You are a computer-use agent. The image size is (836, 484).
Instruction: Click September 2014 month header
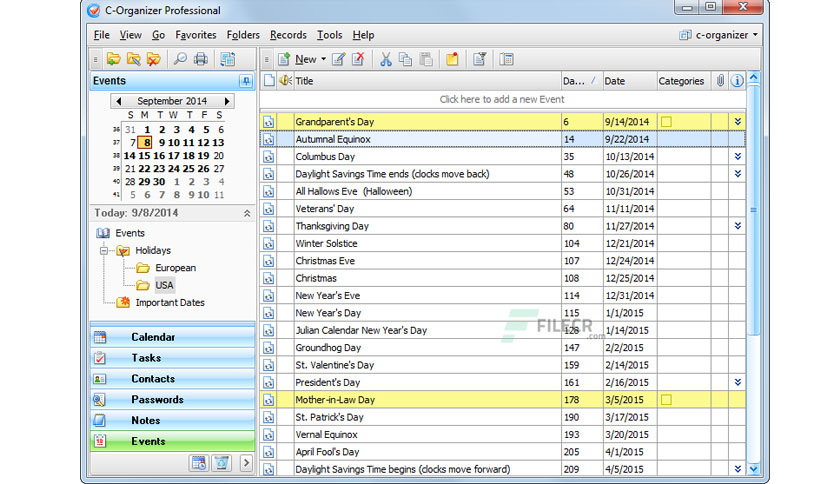(172, 101)
